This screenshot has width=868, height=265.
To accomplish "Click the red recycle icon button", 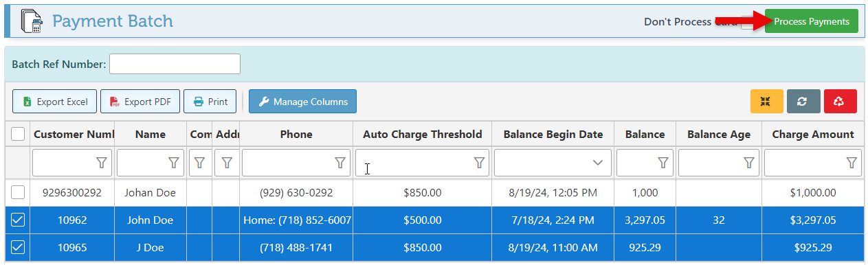I will pyautogui.click(x=840, y=102).
